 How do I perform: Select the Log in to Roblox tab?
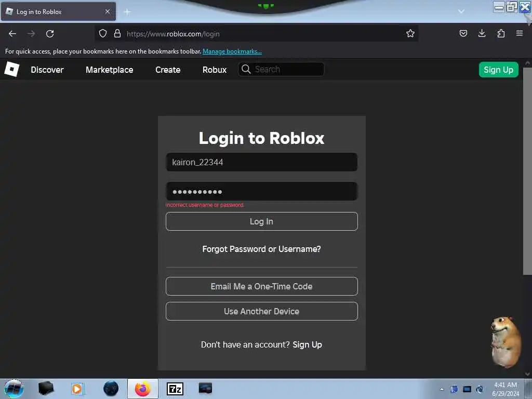(x=58, y=11)
